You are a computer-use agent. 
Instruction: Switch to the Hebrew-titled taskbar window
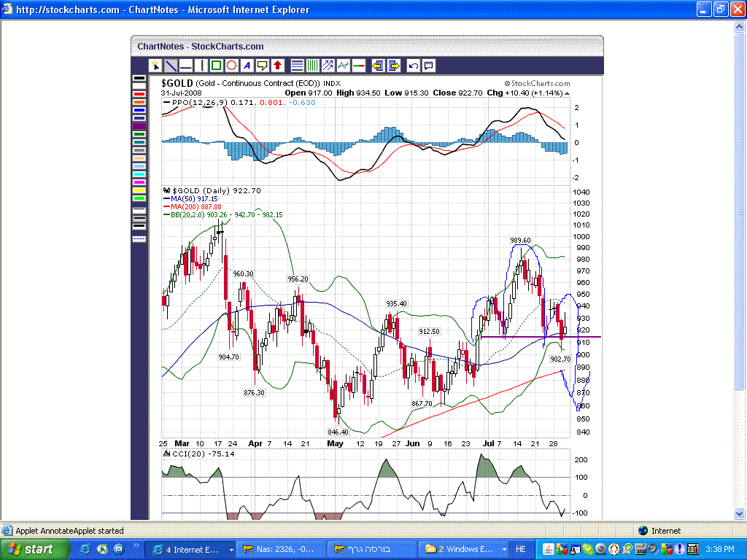tap(372, 550)
